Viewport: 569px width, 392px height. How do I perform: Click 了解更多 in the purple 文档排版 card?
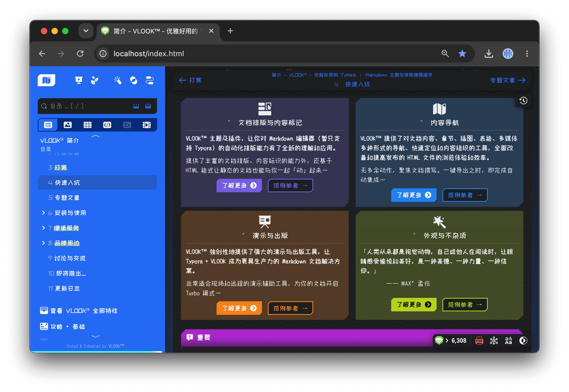pos(239,185)
